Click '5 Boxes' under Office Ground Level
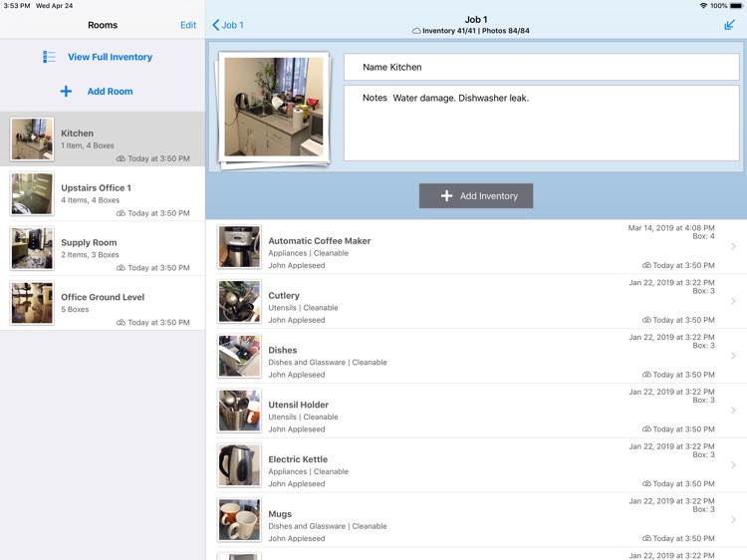747x560 pixels. (75, 309)
